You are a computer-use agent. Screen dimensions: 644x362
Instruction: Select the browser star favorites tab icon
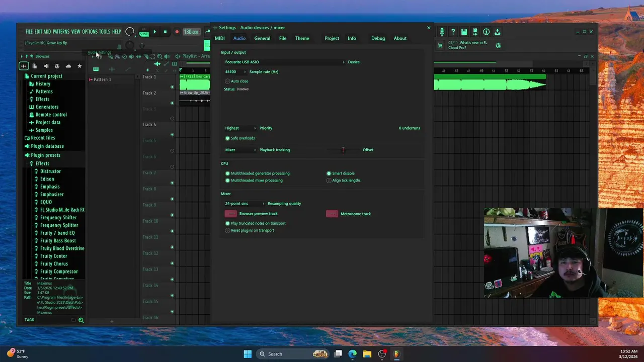(79, 66)
